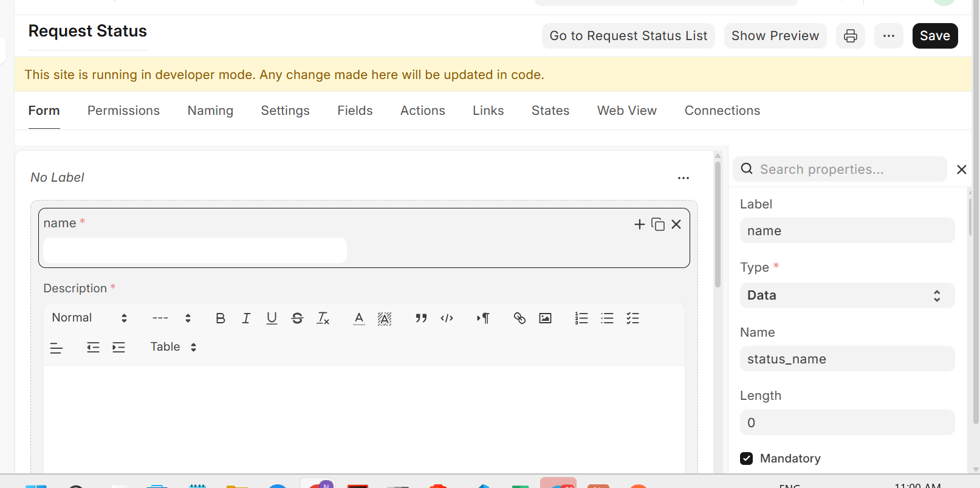
Task: Uncheck the Mandatory checkbox
Action: pyautogui.click(x=747, y=459)
